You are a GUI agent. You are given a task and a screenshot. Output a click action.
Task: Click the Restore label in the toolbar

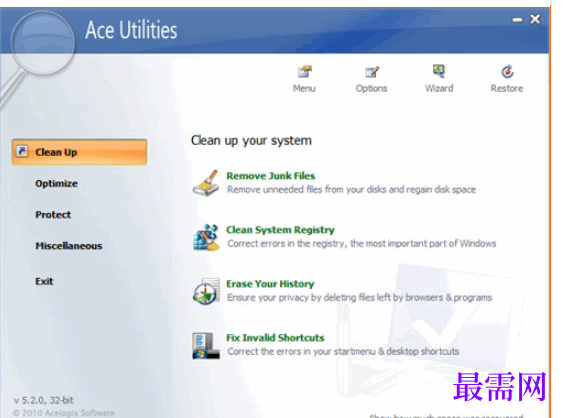click(x=507, y=88)
